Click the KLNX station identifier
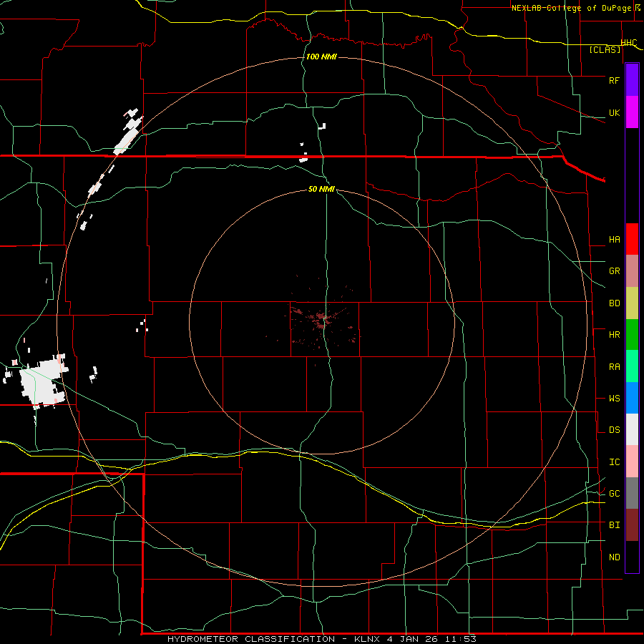644x644 pixels. (x=368, y=639)
